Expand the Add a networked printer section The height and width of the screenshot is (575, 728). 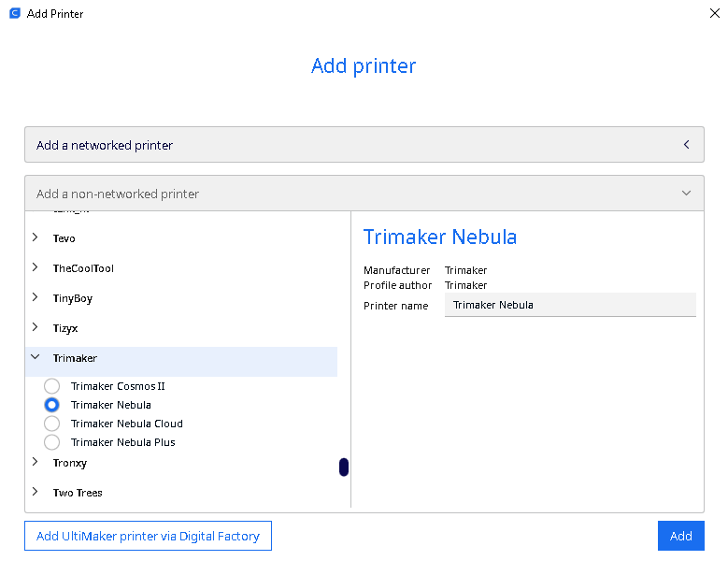[686, 145]
